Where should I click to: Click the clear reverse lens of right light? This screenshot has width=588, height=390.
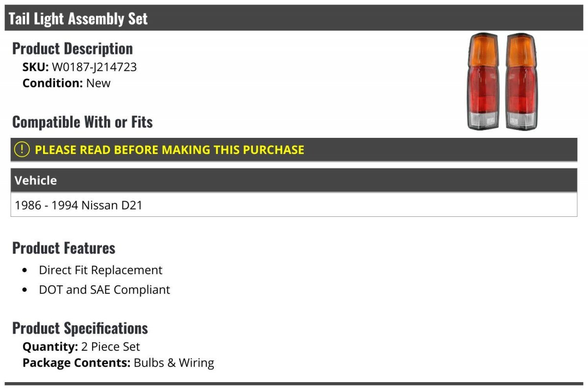[521, 119]
